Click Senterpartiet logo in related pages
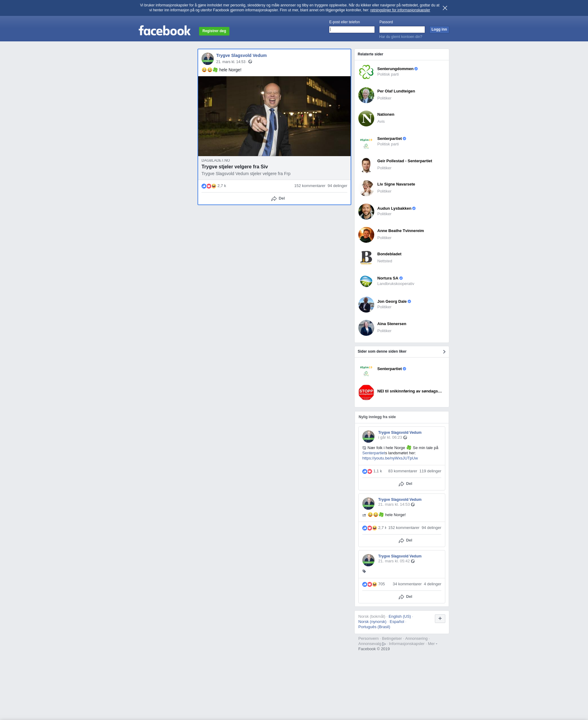The image size is (588, 720). [366, 142]
